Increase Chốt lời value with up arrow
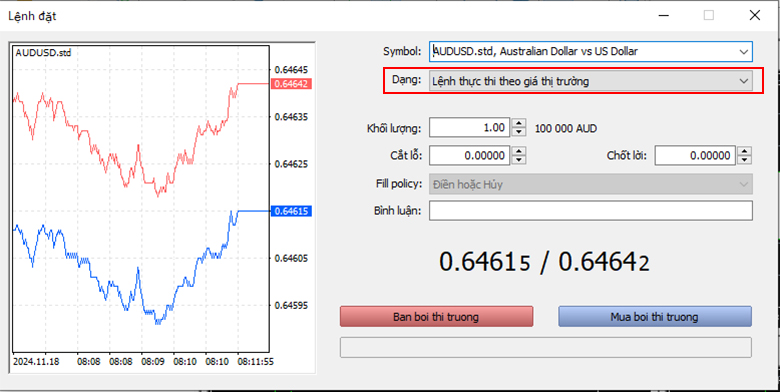The width and height of the screenshot is (780, 392). (744, 151)
